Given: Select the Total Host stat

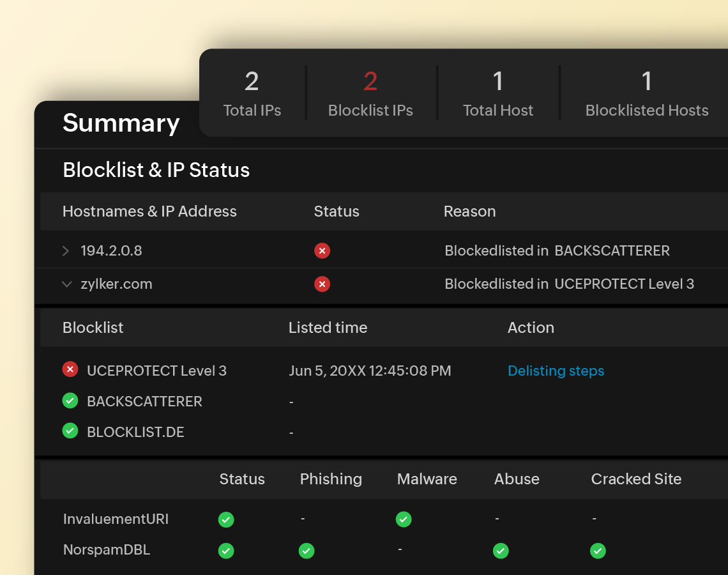Looking at the screenshot, I should click(498, 93).
